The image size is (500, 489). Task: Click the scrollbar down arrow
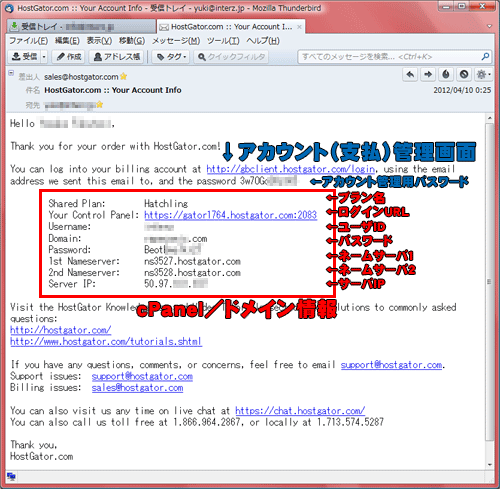[489, 465]
